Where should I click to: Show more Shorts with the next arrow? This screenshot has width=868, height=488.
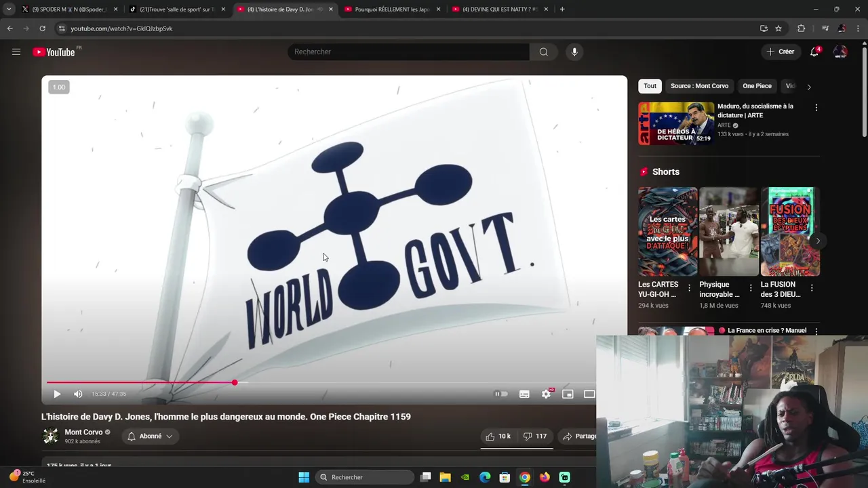pyautogui.click(x=818, y=241)
